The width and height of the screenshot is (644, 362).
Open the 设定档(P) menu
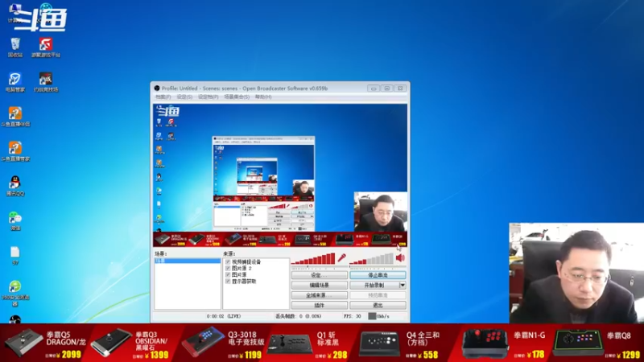point(208,97)
